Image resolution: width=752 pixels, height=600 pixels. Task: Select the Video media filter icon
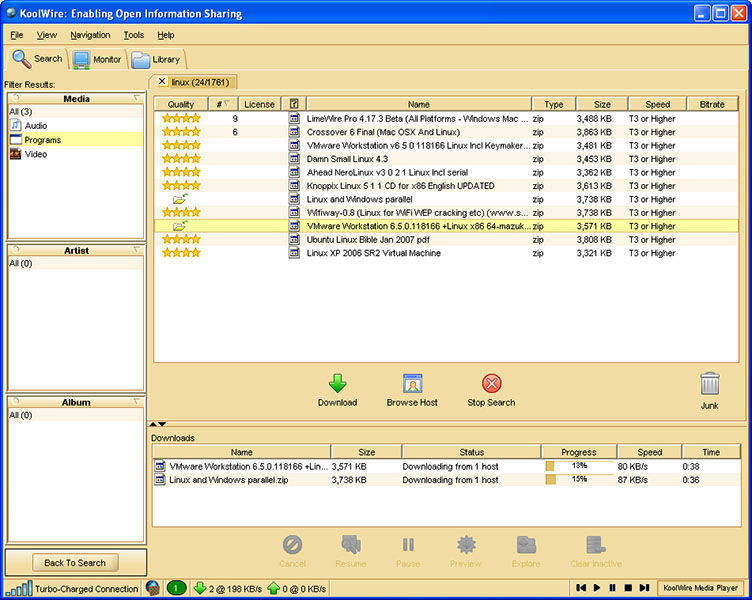tap(16, 154)
